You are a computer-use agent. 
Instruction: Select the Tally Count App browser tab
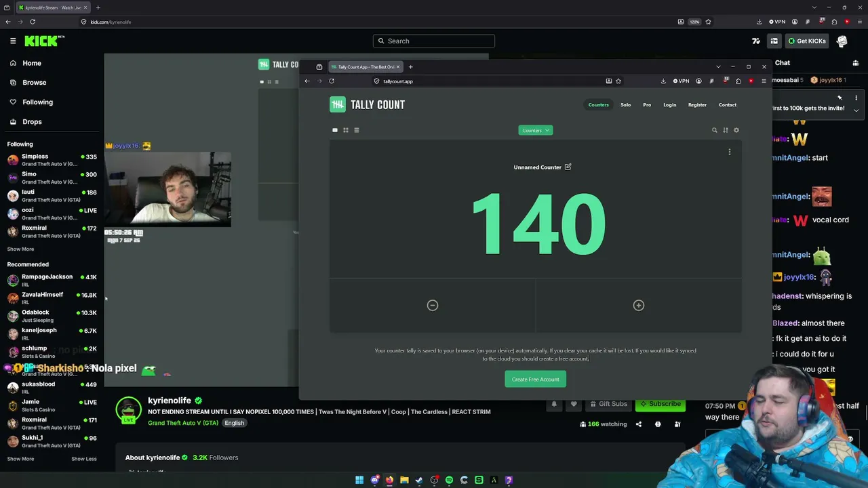pyautogui.click(x=366, y=66)
